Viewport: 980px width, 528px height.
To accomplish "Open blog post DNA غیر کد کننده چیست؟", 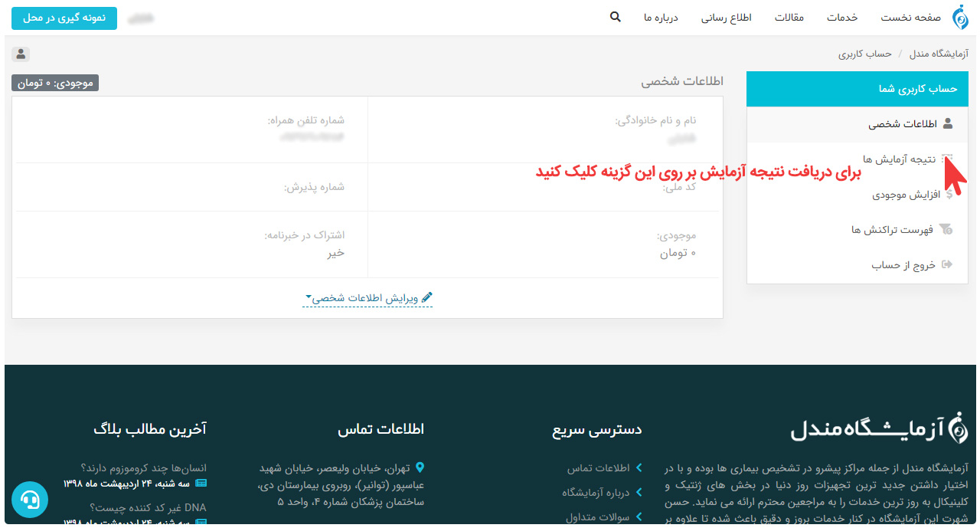I will click(x=148, y=507).
